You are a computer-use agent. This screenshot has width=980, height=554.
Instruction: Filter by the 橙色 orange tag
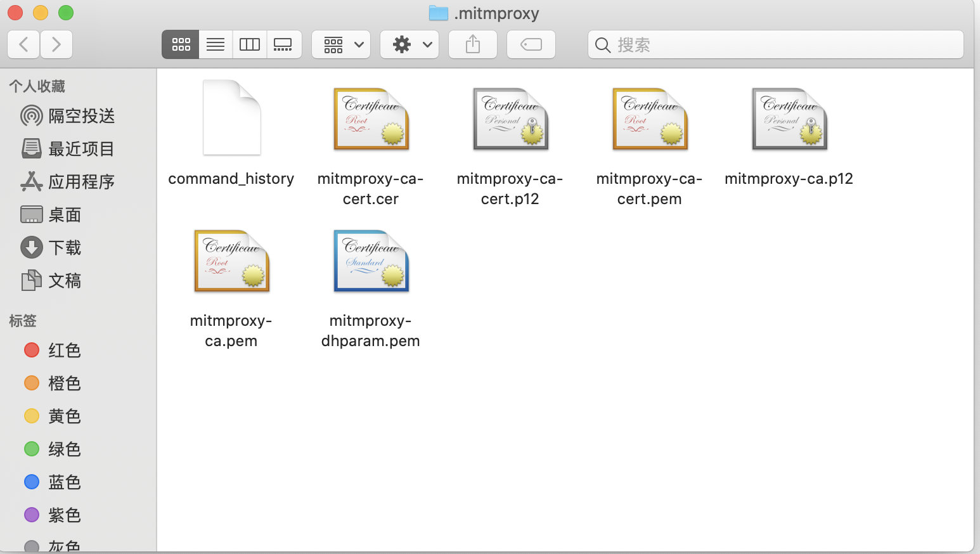click(x=79, y=383)
